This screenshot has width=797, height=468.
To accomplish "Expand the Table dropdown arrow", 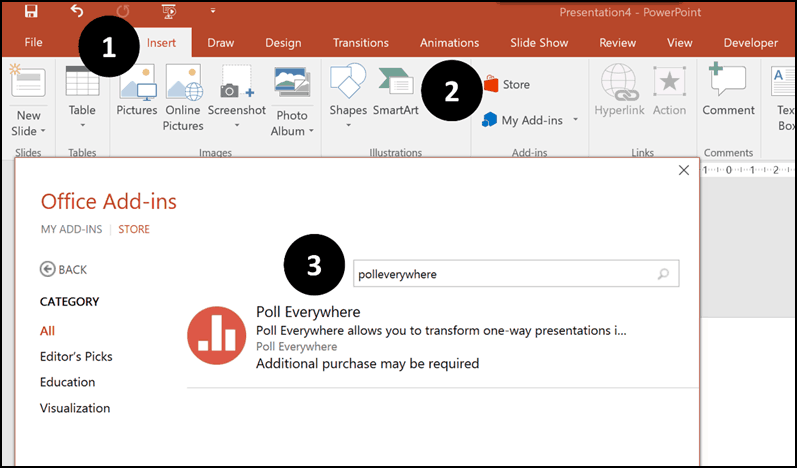I will tap(82, 126).
